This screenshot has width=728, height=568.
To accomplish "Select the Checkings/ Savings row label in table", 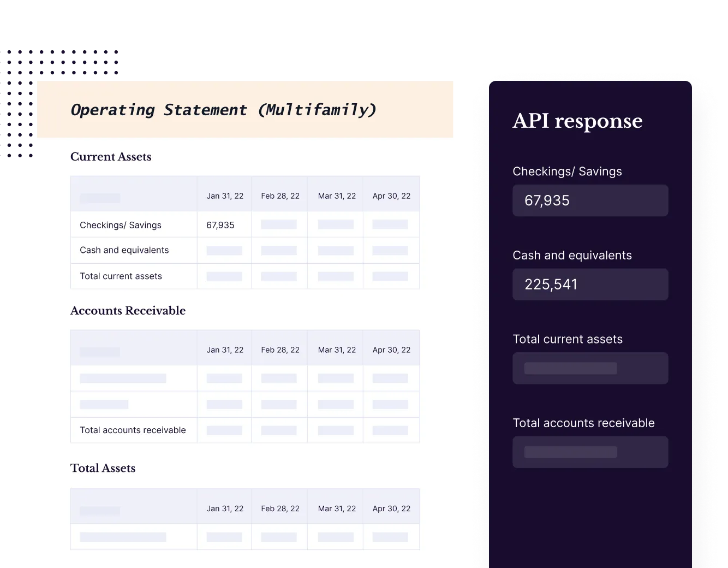I will point(121,225).
